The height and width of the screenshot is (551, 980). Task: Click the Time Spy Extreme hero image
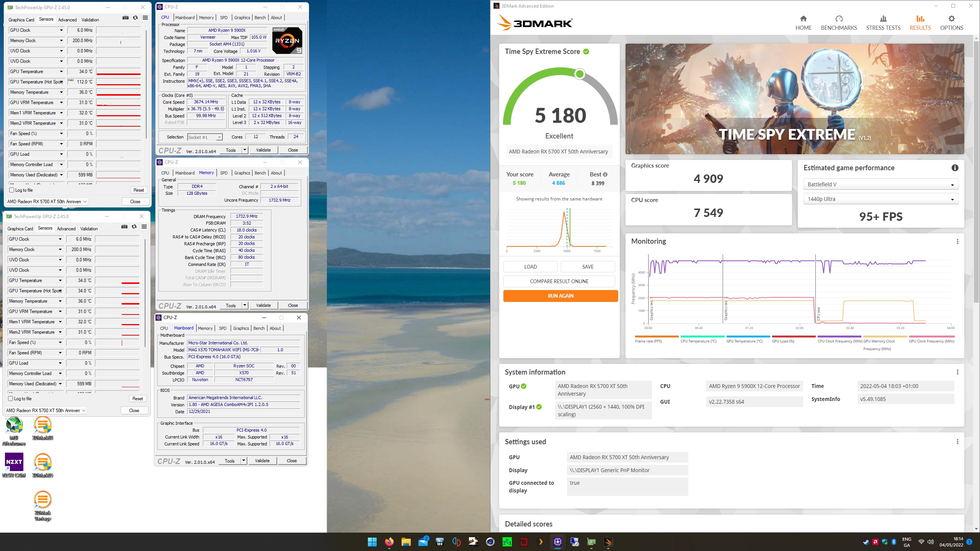(794, 99)
